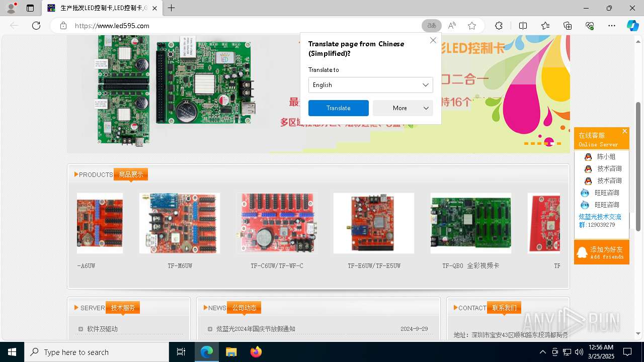Expand the More options dropdown
644x362 pixels.
403,108
